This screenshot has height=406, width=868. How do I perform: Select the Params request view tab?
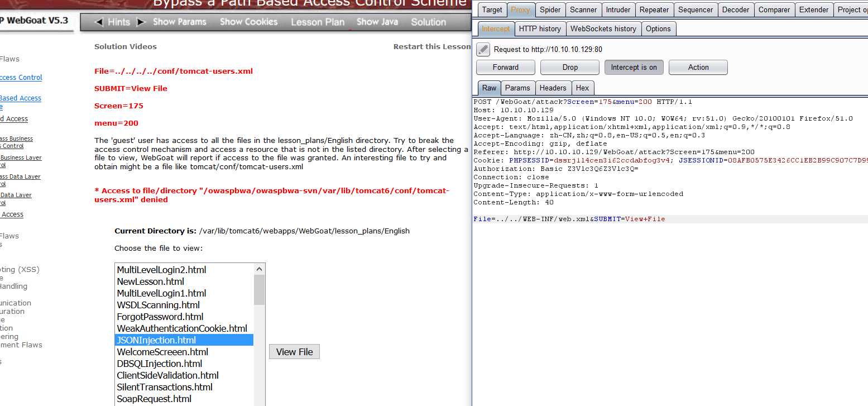517,88
